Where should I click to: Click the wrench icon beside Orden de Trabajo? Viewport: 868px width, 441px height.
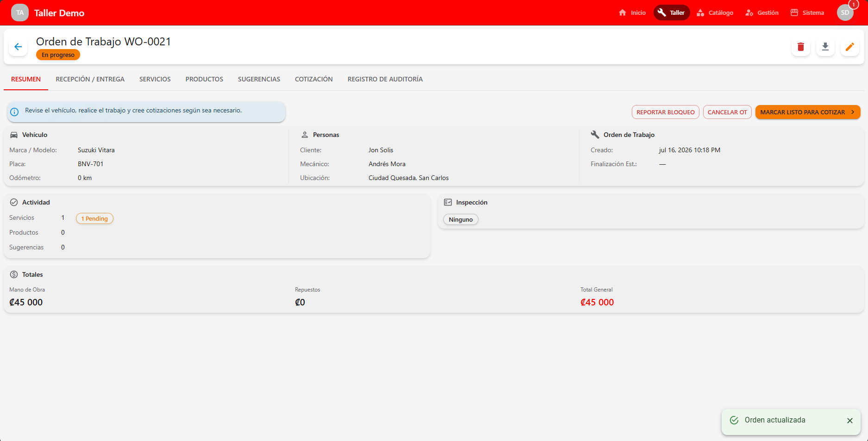595,135
